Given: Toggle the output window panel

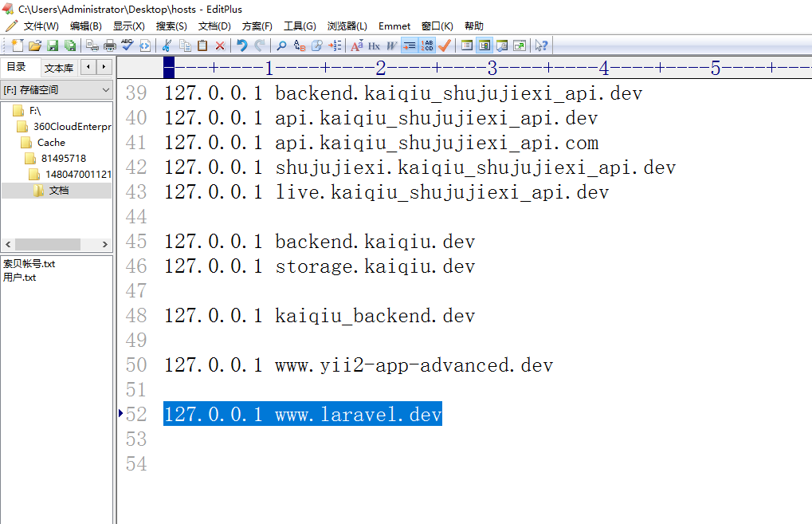Looking at the screenshot, I should pyautogui.click(x=502, y=45).
